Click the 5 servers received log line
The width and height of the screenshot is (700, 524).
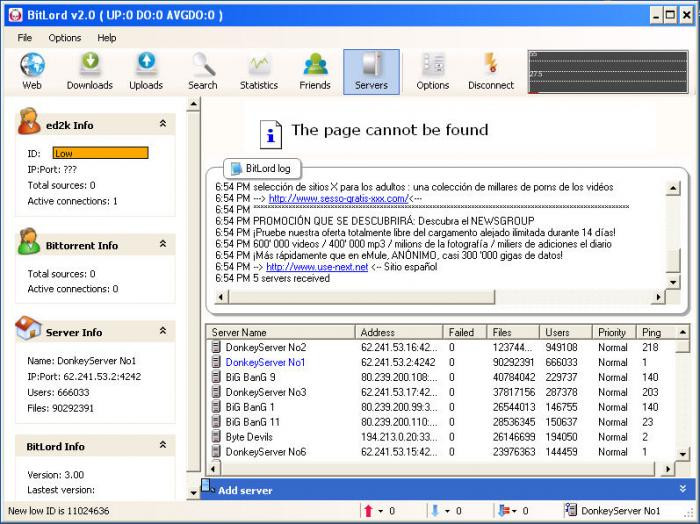pyautogui.click(x=272, y=279)
